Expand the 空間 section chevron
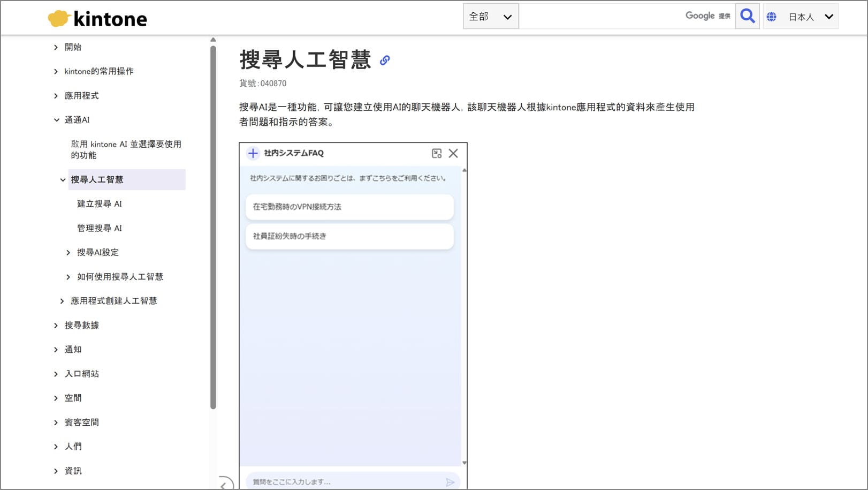The width and height of the screenshot is (868, 490). pos(56,398)
